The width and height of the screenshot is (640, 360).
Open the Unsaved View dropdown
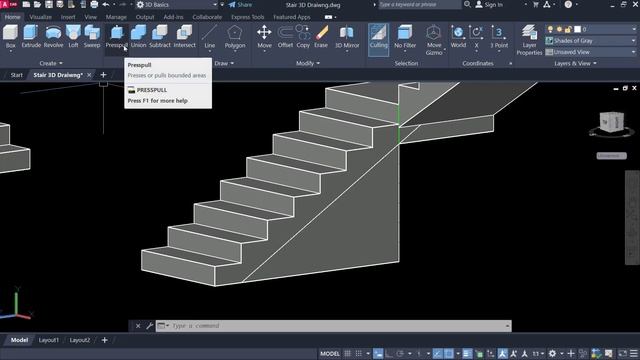coord(591,52)
